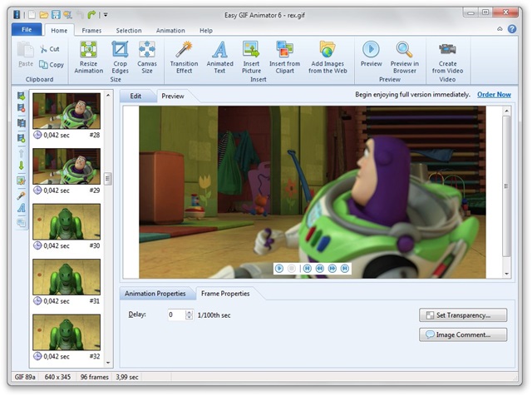Click the filmstrip frames icon in sidebar
The image size is (532, 396).
click(x=21, y=123)
